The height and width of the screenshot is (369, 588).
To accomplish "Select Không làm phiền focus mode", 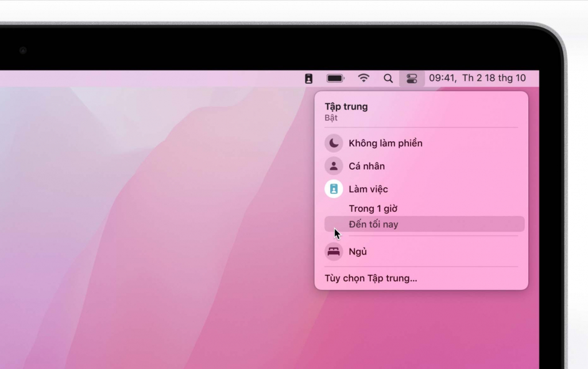I will point(424,143).
